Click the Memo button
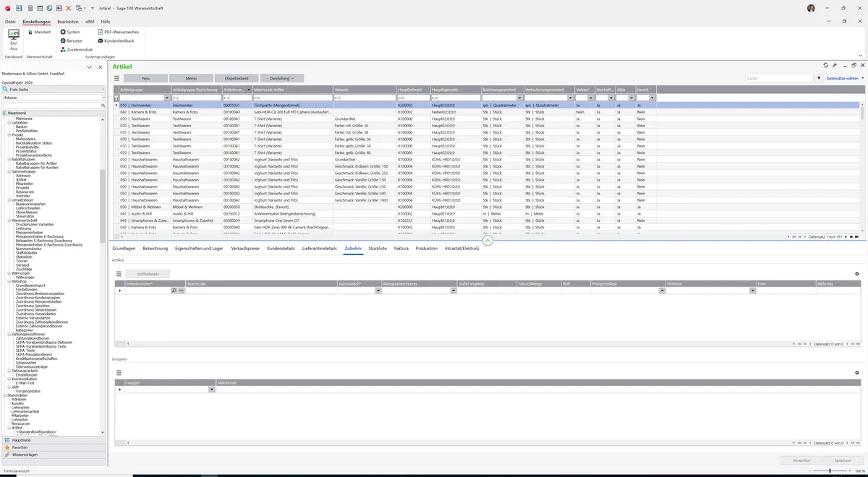This screenshot has height=477, width=868. pos(191,78)
